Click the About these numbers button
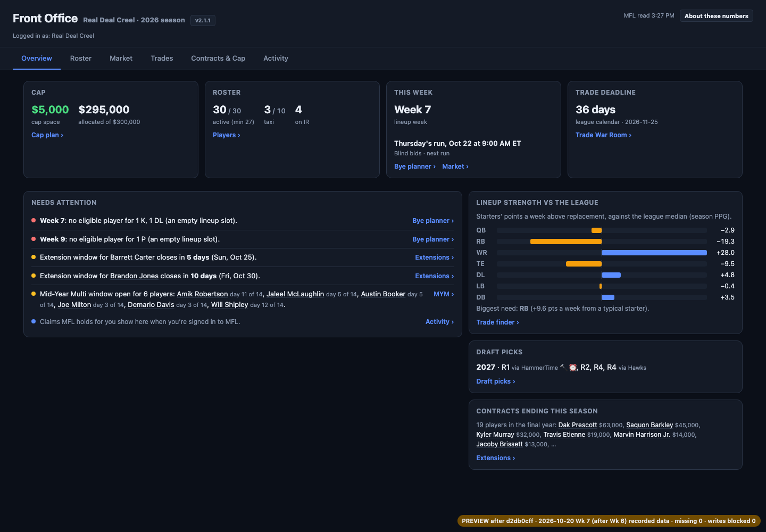The width and height of the screenshot is (766, 532). coord(716,16)
